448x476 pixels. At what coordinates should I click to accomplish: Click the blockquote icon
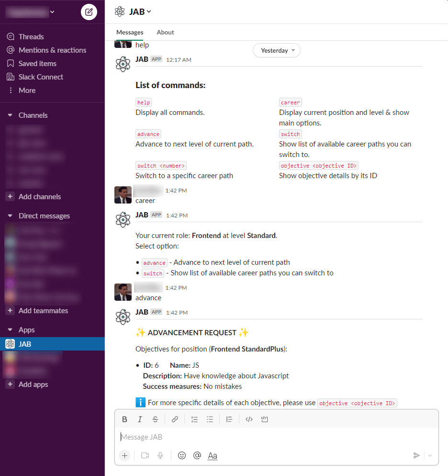pos(229,419)
